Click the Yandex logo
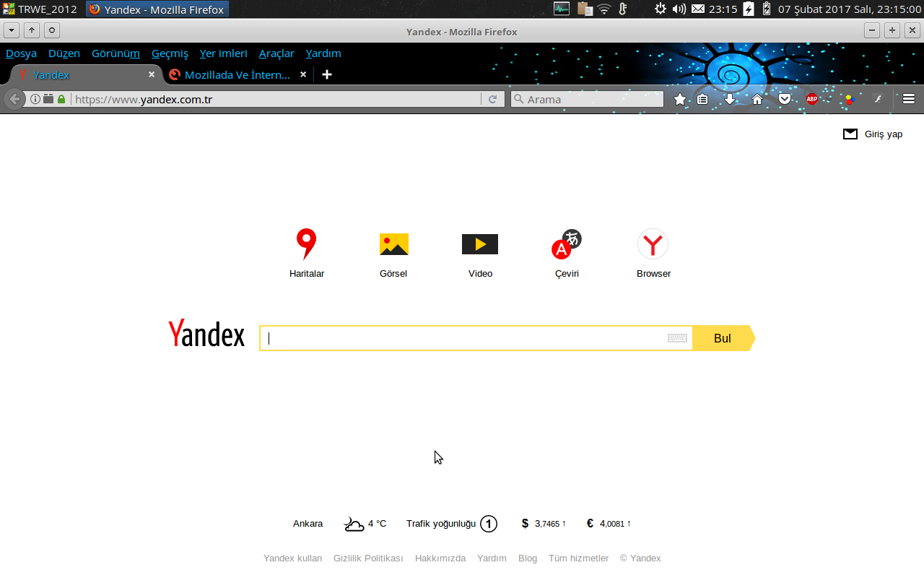This screenshot has width=924, height=578. coord(206,334)
